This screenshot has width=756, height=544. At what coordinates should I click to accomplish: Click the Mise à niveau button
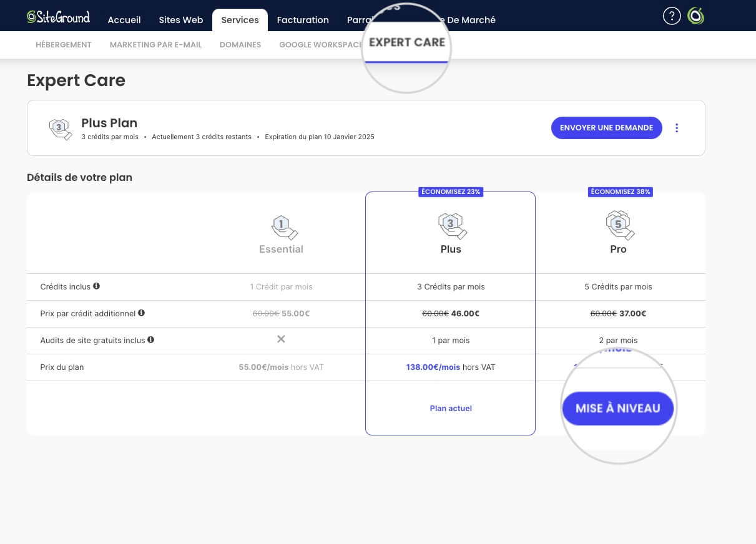[617, 409]
